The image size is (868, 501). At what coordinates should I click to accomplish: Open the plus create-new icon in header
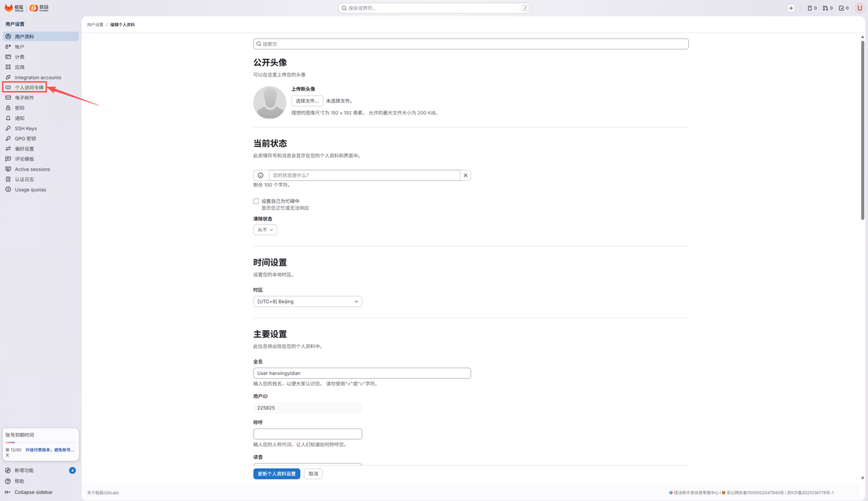tap(791, 8)
